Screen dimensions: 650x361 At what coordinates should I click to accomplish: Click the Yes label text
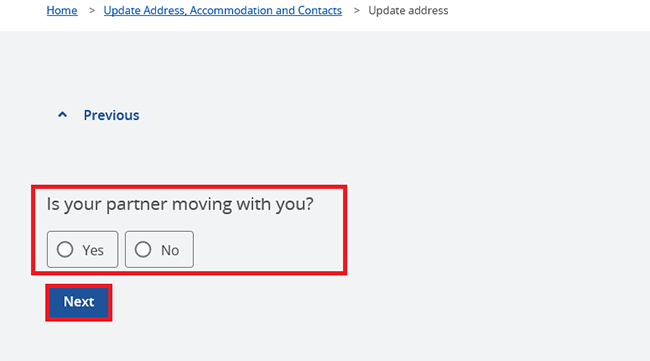coord(93,250)
